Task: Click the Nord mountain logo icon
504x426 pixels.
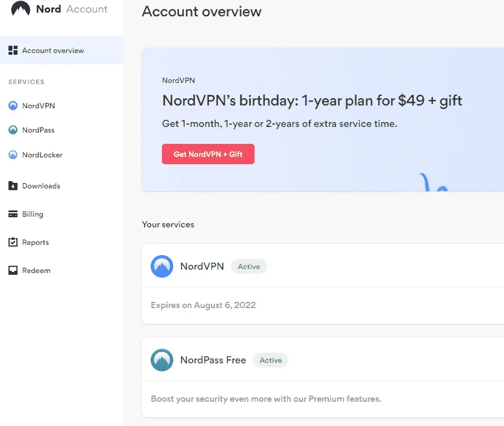Action: pos(20,8)
